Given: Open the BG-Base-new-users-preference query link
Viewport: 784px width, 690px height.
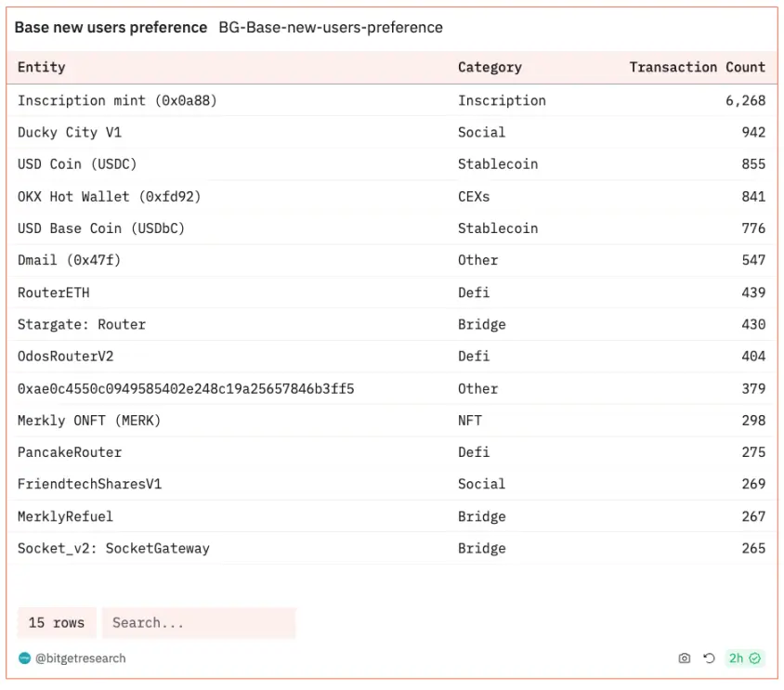Looking at the screenshot, I should click(x=331, y=28).
